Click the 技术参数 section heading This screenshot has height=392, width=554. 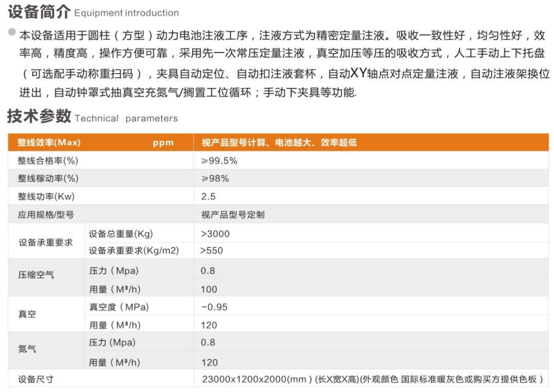coord(39,117)
